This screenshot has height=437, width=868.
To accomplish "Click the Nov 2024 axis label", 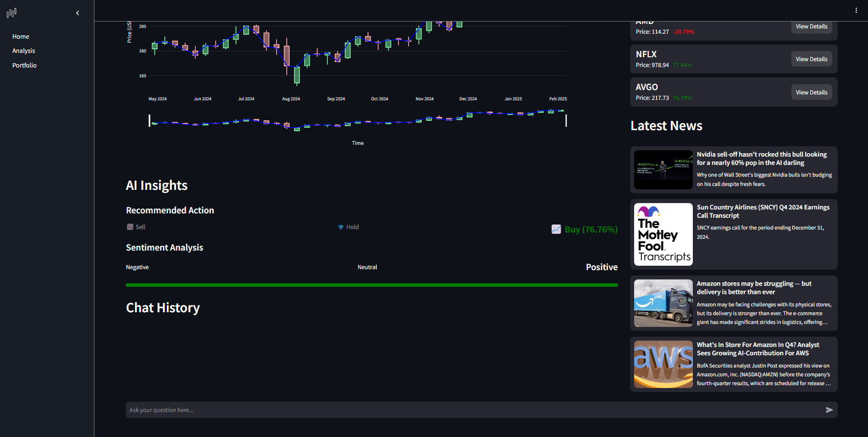I will click(425, 99).
